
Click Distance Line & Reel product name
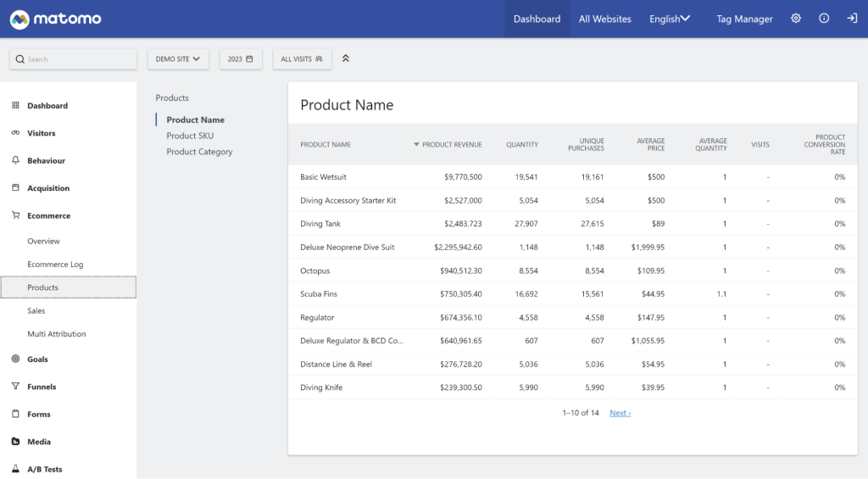[336, 364]
